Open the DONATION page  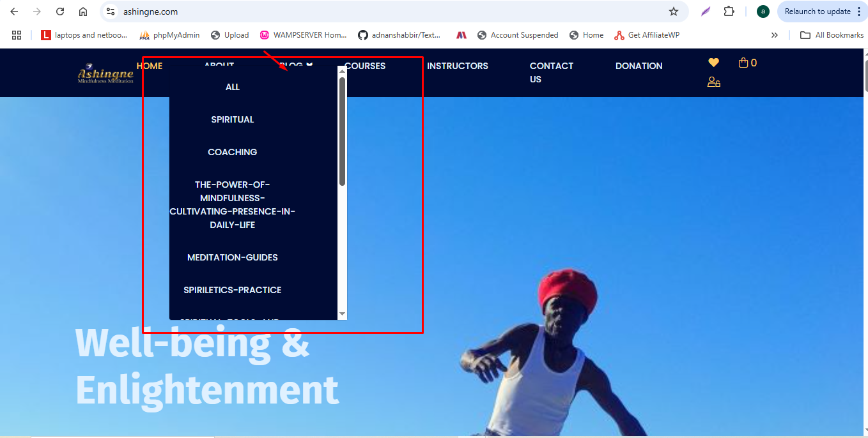(x=639, y=66)
